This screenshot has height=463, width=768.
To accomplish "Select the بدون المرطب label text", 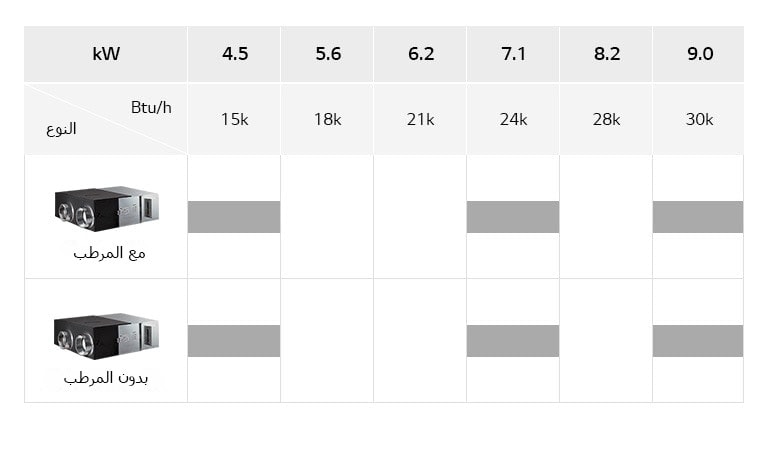I will pyautogui.click(x=104, y=379).
